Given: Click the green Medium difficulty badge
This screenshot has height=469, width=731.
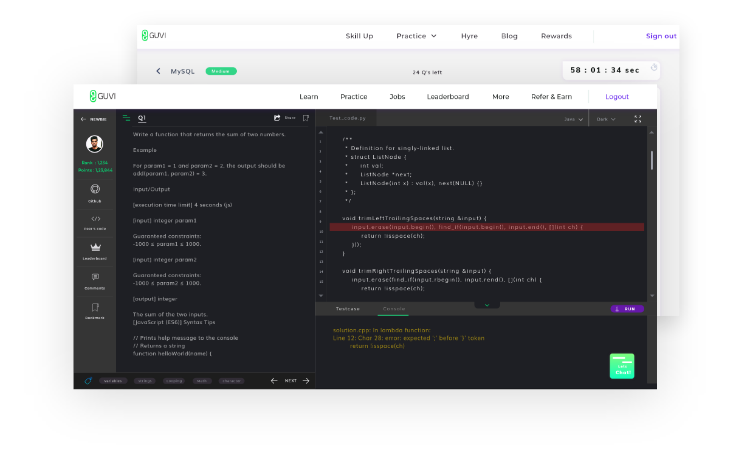Looking at the screenshot, I should coord(221,71).
